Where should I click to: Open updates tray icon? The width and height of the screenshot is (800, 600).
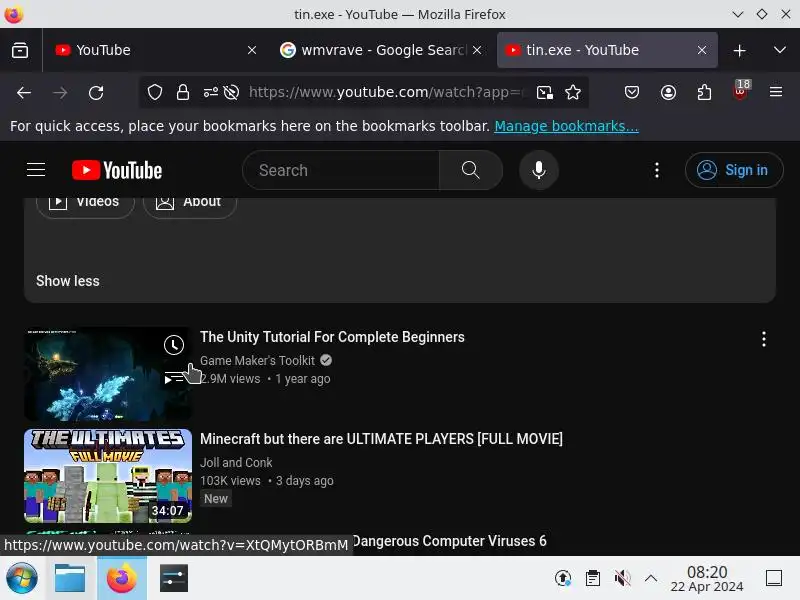click(563, 578)
